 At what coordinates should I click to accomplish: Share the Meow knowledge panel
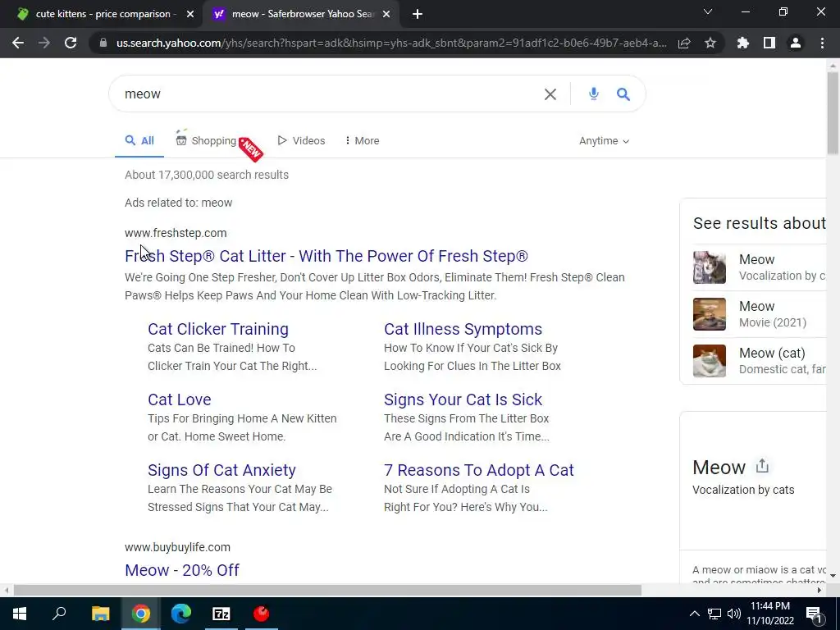point(762,466)
